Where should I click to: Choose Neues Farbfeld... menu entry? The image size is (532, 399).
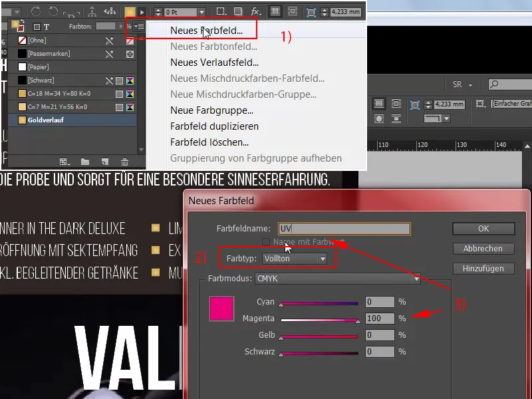206,31
